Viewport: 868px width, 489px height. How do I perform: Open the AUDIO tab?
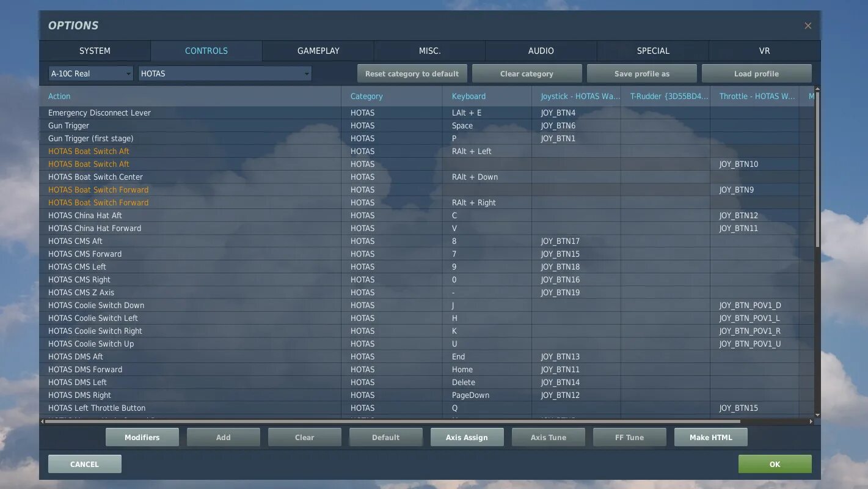point(541,51)
